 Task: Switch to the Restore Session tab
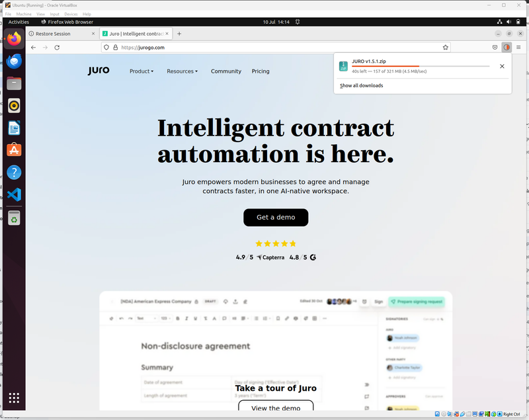pyautogui.click(x=60, y=34)
